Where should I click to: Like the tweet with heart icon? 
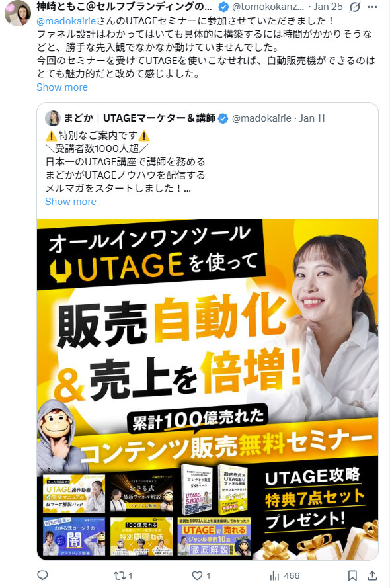(x=201, y=575)
